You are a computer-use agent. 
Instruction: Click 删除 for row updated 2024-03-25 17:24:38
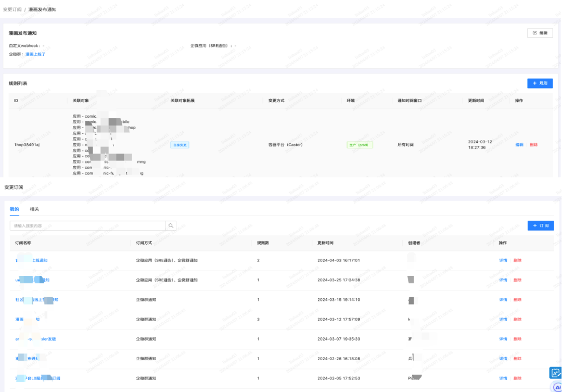(517, 280)
